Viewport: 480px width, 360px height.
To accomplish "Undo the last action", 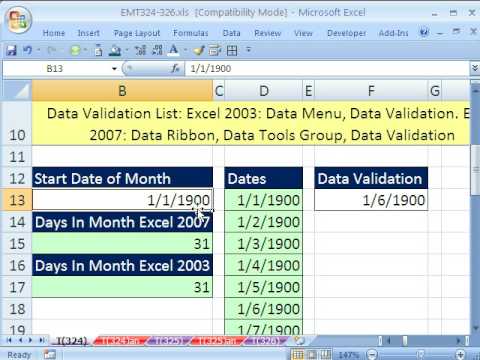I will coord(27,50).
